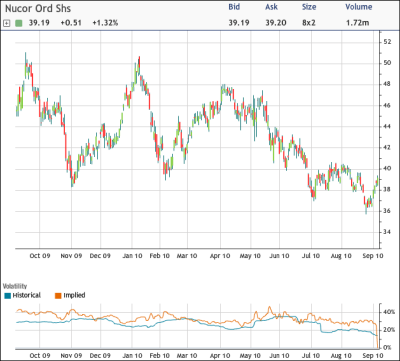
Task: Click Mar 10 on the price chart axis
Action: point(187,256)
